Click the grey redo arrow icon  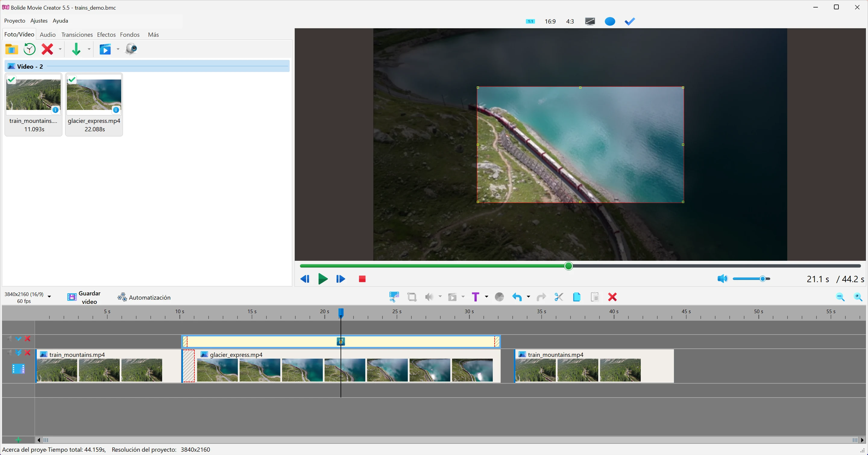coord(541,297)
